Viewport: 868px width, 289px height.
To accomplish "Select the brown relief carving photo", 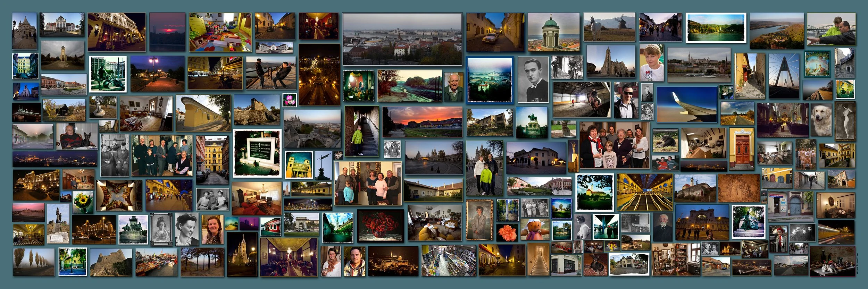I will tap(739, 188).
